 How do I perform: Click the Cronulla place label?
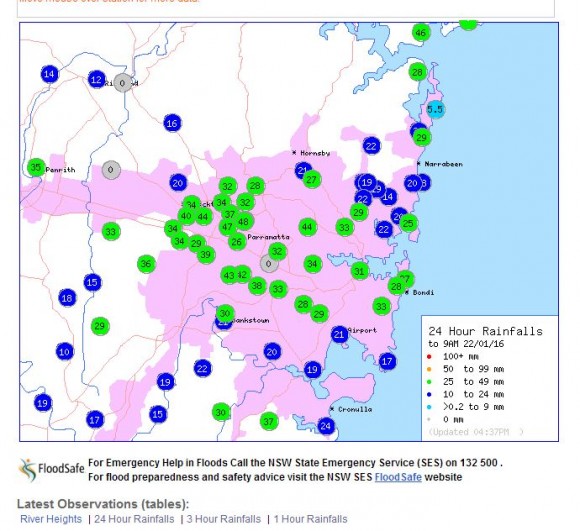click(355, 409)
